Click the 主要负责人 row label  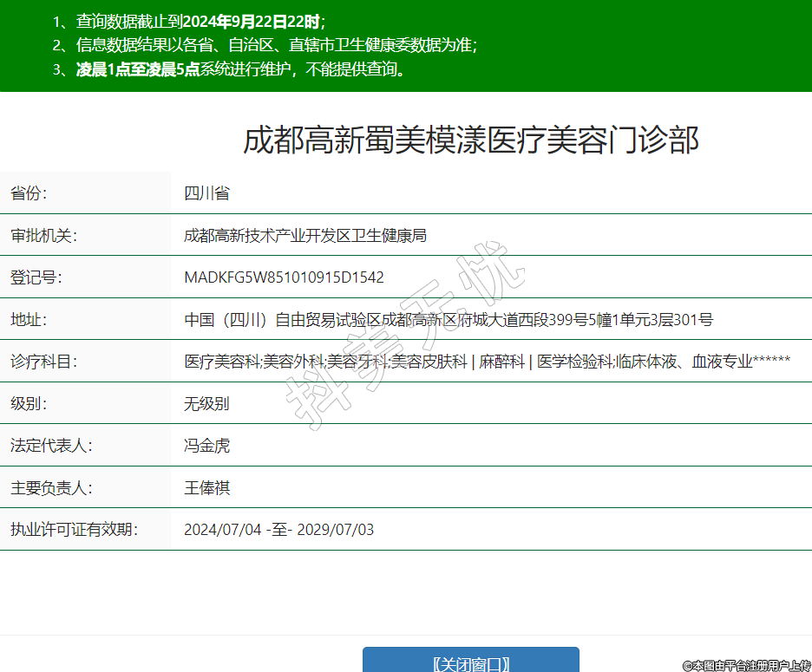(x=51, y=488)
